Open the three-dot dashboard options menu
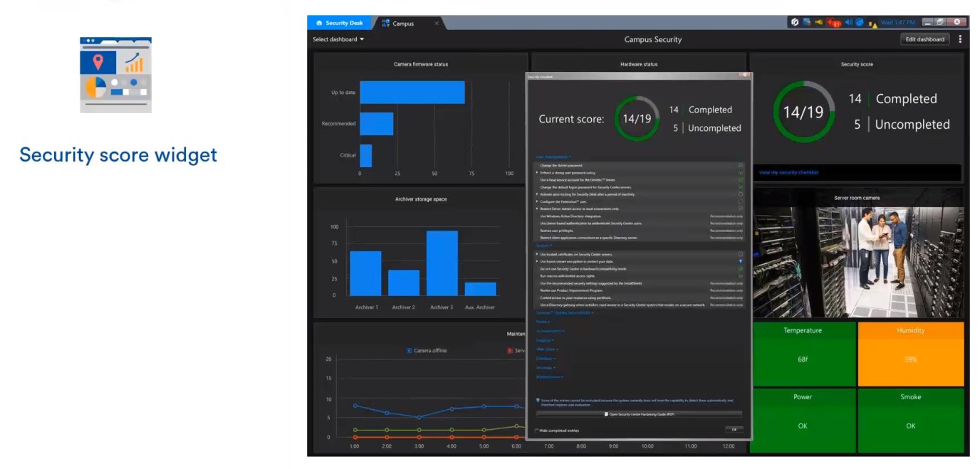Viewport: 980px width, 469px height. coord(960,39)
